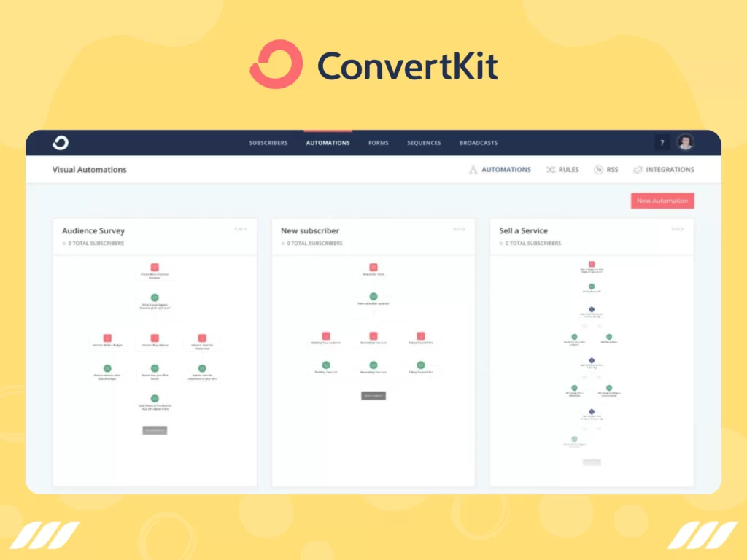Click Audience Survey first green sequence node
Screen dimensions: 747x560
[155, 297]
